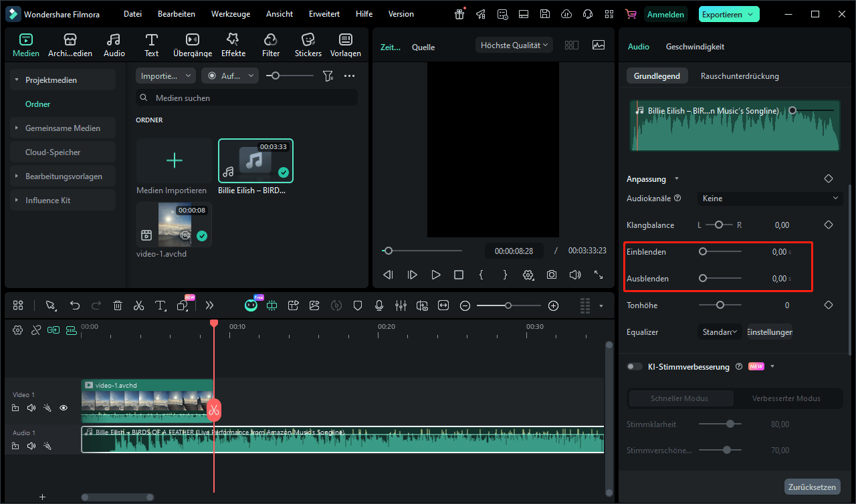Click the Zurücksetzen button
This screenshot has width=856, height=504.
(x=812, y=487)
